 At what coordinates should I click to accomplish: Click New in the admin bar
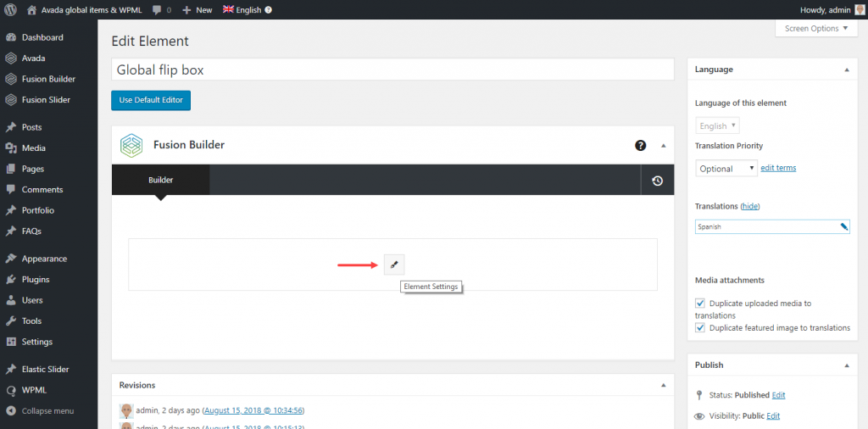coord(197,9)
